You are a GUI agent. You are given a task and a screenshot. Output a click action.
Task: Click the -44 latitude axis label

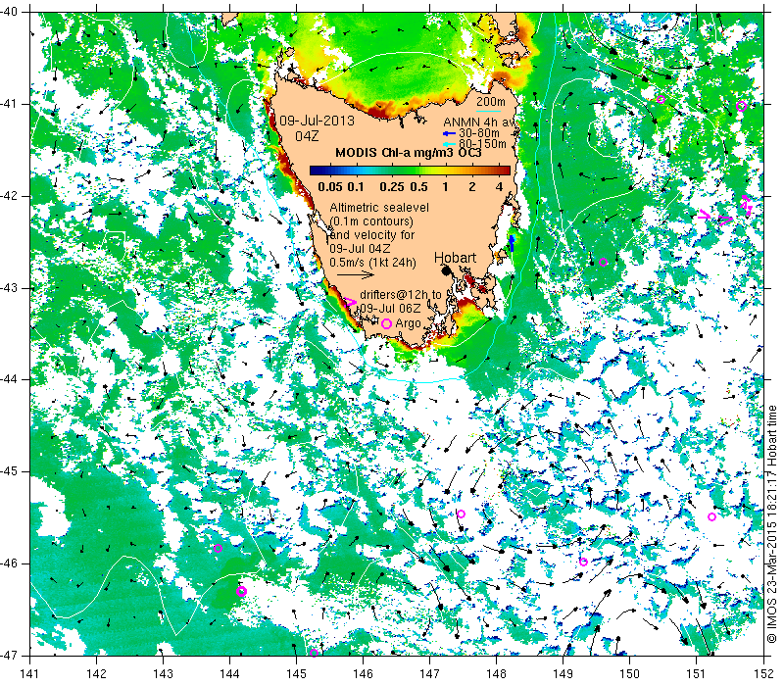(x=9, y=379)
